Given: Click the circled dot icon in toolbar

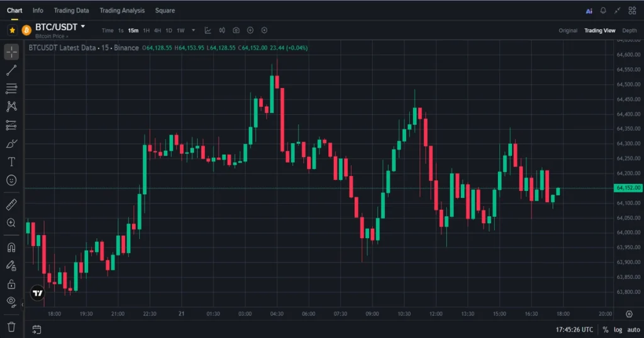Looking at the screenshot, I should pyautogui.click(x=265, y=30).
